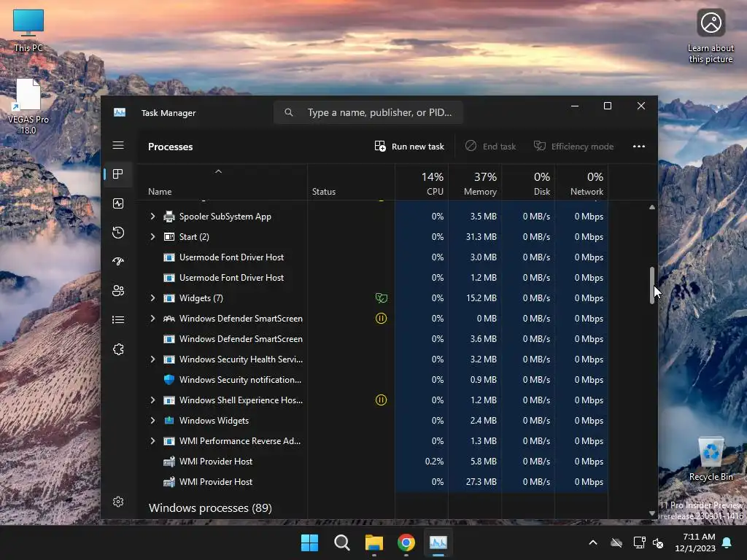Sort processes by Network column
The width and height of the screenshot is (747, 560).
(581, 183)
